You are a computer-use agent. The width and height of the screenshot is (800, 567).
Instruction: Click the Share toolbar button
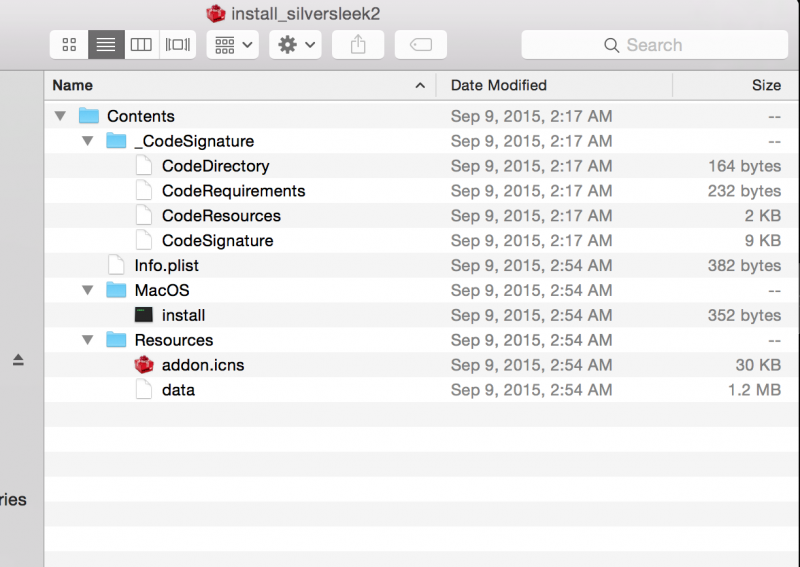[358, 44]
